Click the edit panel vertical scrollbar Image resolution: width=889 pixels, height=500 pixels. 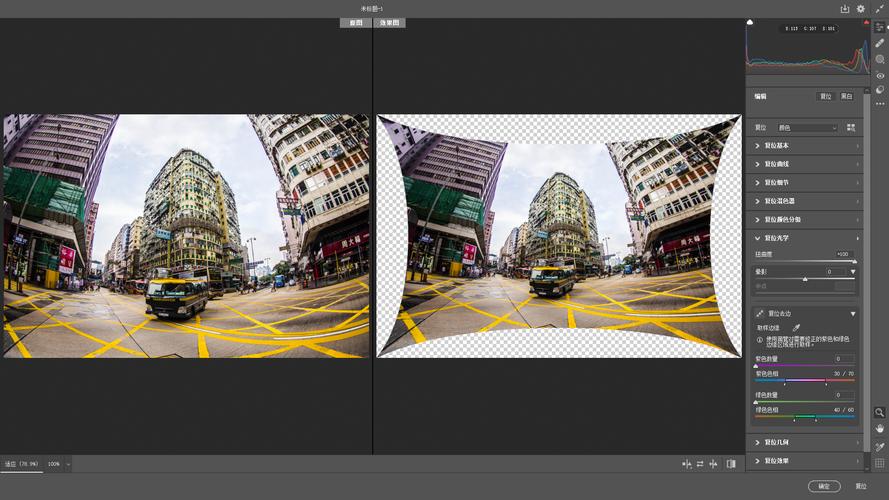coord(866,272)
